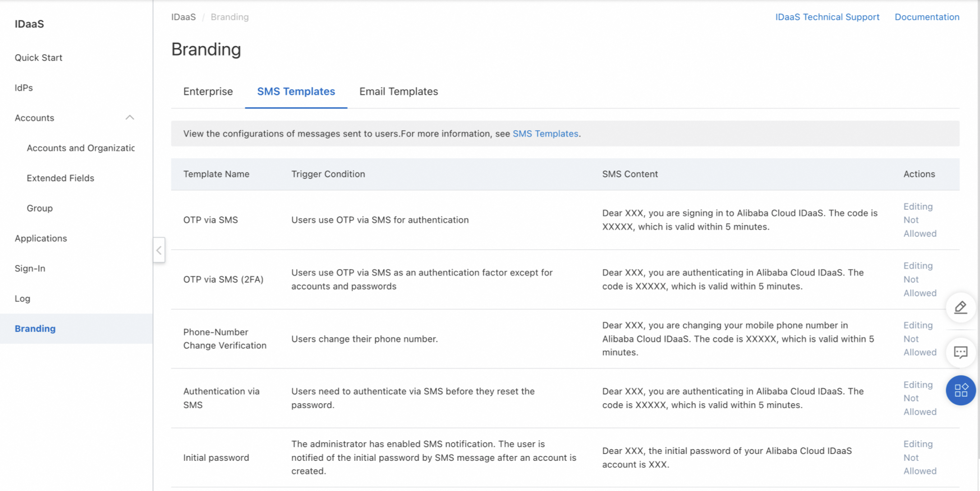Go to IdPs in the sidebar
980x491 pixels.
[24, 88]
